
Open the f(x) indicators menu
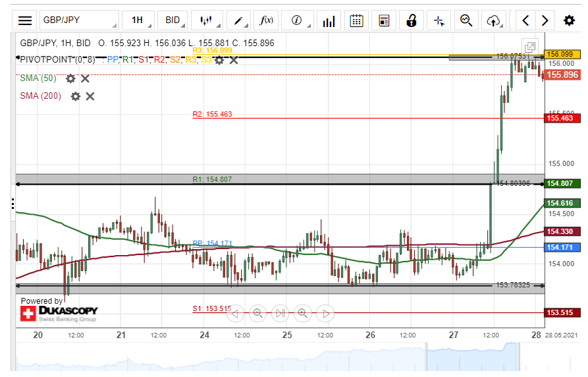[267, 20]
